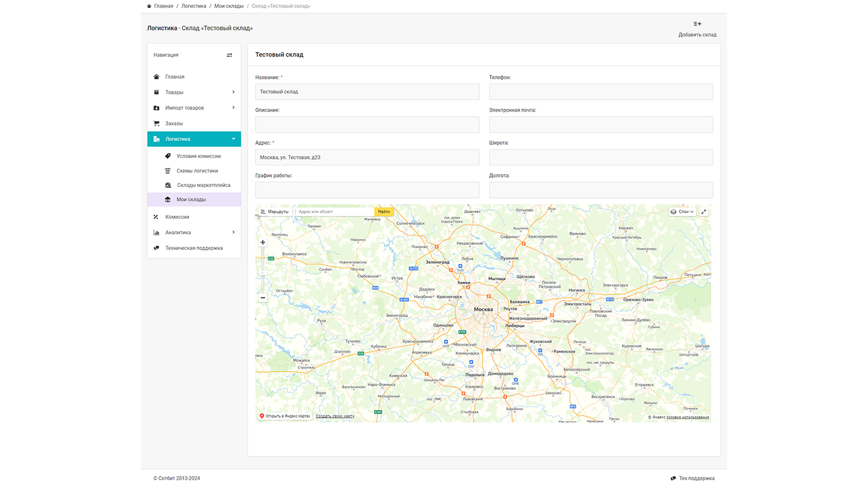Zoom out the map with minus button

point(263,297)
